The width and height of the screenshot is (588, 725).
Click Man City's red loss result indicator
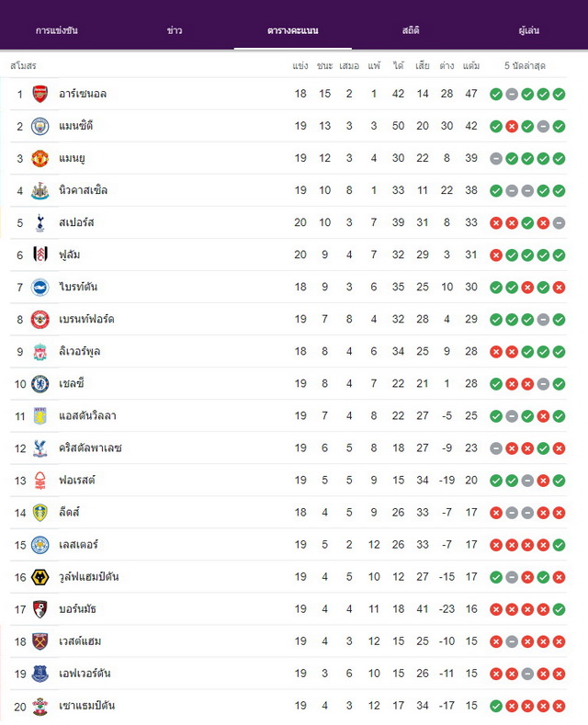pyautogui.click(x=512, y=127)
